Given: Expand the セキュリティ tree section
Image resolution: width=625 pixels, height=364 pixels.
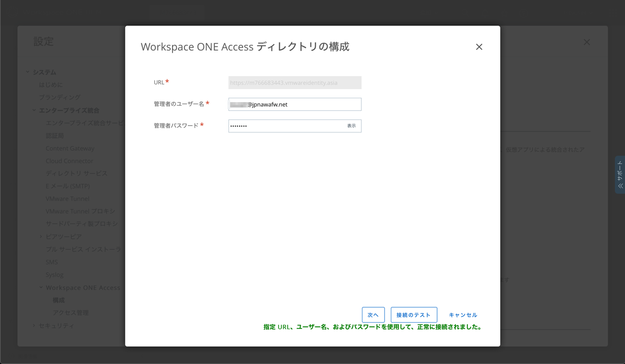Looking at the screenshot, I should 34,325.
